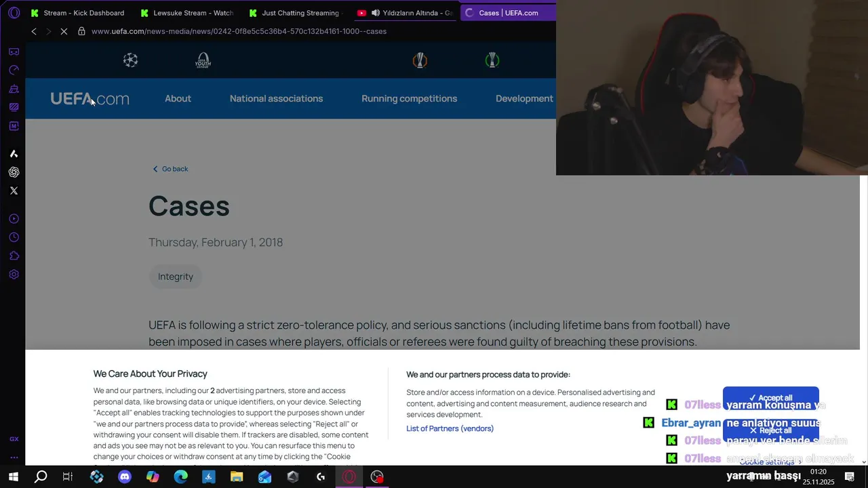Open ChatGPT icon in Opera sidebar
This screenshot has width=868, height=488.
(x=14, y=172)
